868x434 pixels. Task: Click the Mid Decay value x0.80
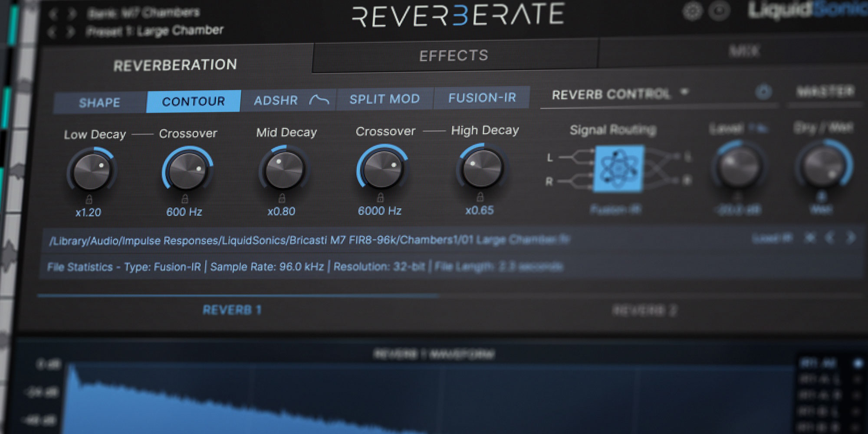click(x=281, y=212)
